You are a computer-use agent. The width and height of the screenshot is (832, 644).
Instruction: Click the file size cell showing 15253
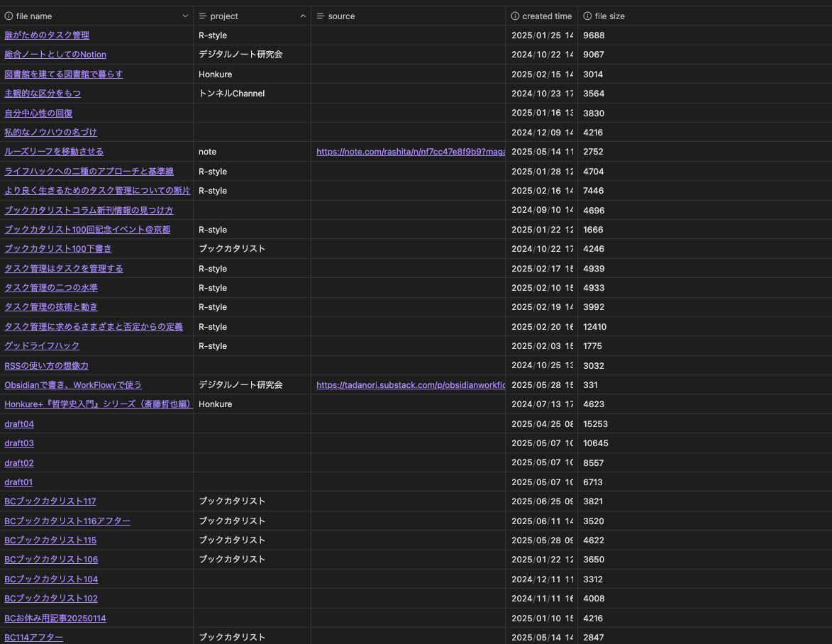(x=595, y=424)
